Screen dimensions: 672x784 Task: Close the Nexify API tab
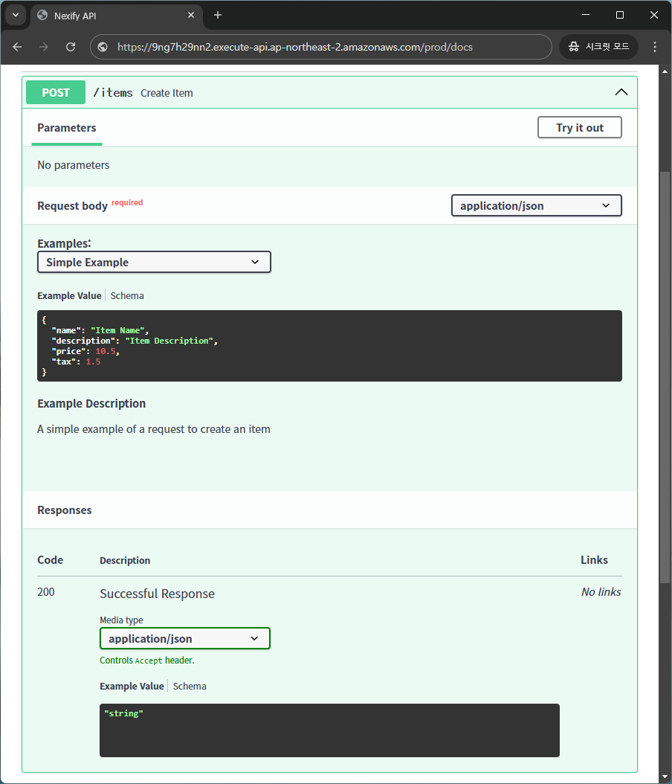[191, 15]
